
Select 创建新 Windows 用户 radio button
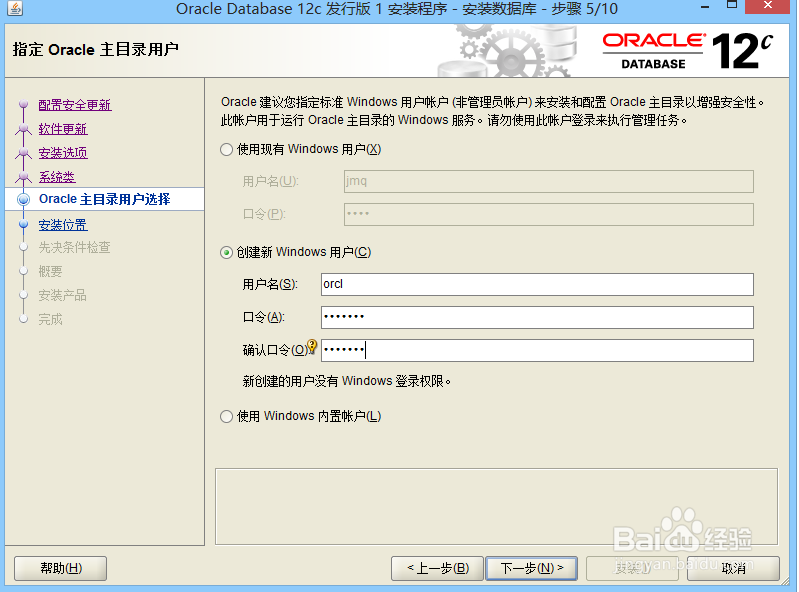point(226,253)
